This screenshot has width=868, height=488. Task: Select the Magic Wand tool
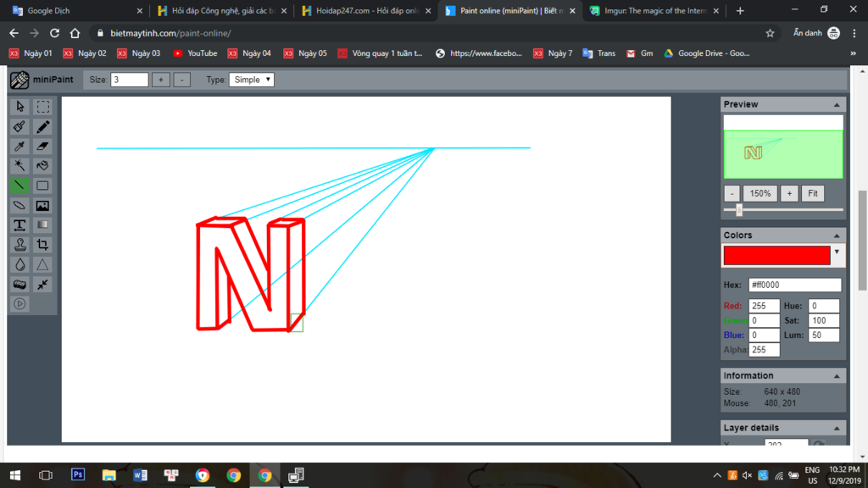pos(20,166)
